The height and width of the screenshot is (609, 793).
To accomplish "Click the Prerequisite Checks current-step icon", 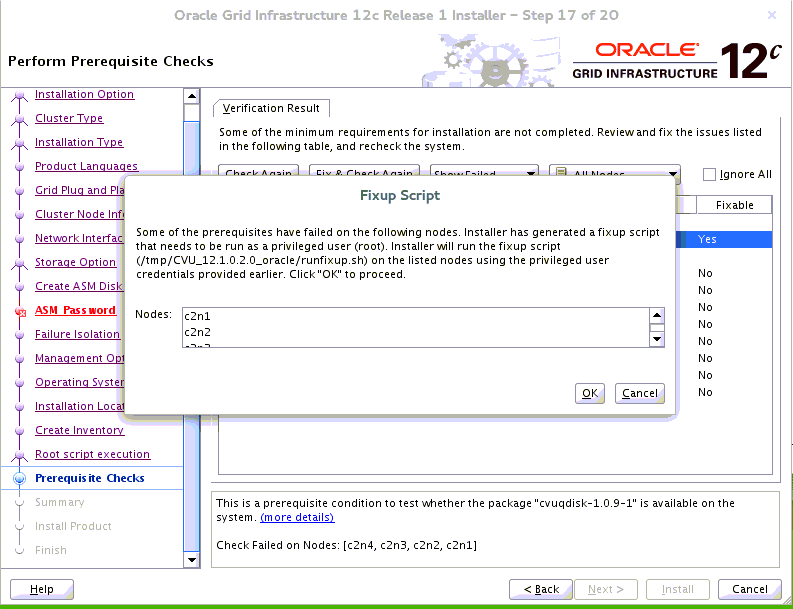I will pyautogui.click(x=20, y=478).
